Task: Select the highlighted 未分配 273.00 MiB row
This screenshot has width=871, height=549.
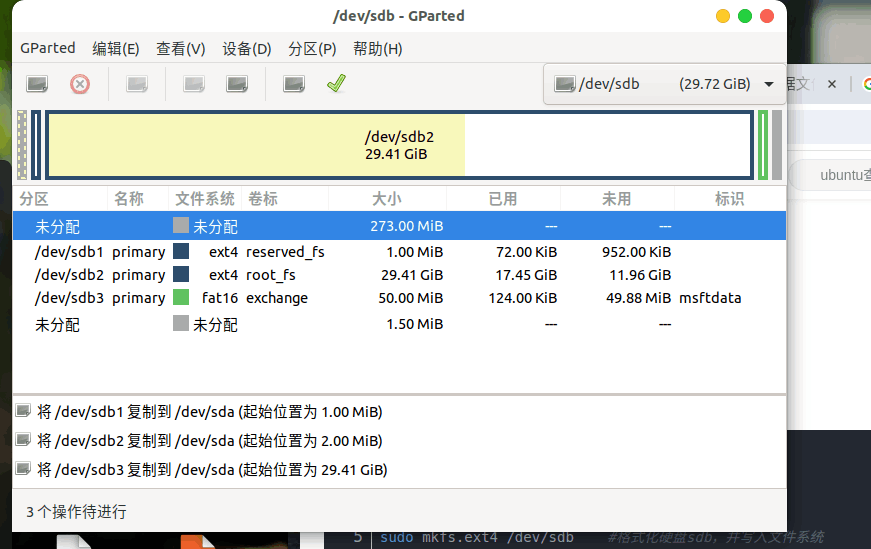Action: point(399,226)
